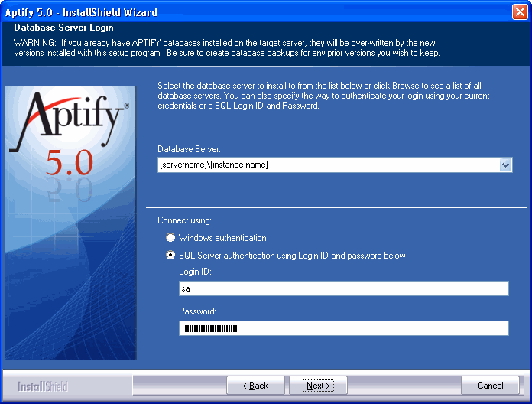532x404 pixels.
Task: Click in the Password field
Action: [x=344, y=328]
